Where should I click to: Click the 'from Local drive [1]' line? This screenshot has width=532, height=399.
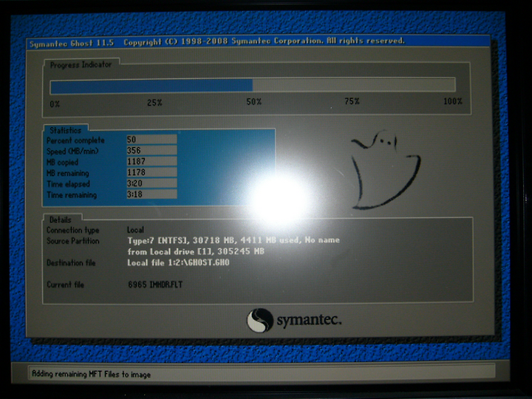196,251
